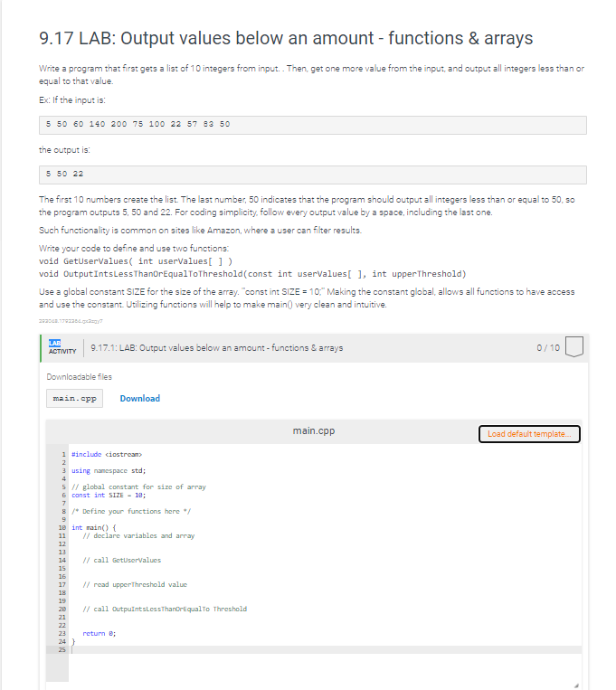Click the Define your functions here comment
This screenshot has height=690, width=616.
point(131,511)
